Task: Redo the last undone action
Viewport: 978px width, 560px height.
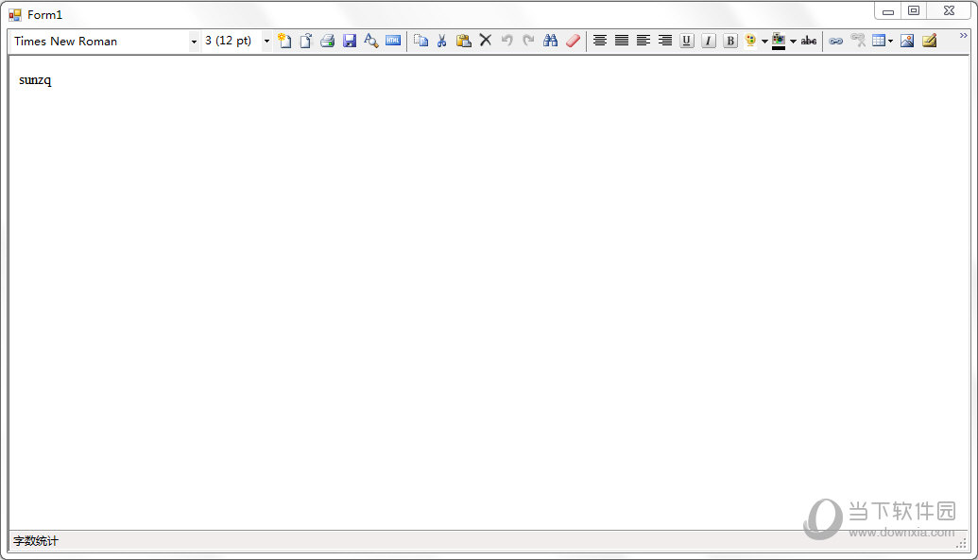Action: click(528, 41)
